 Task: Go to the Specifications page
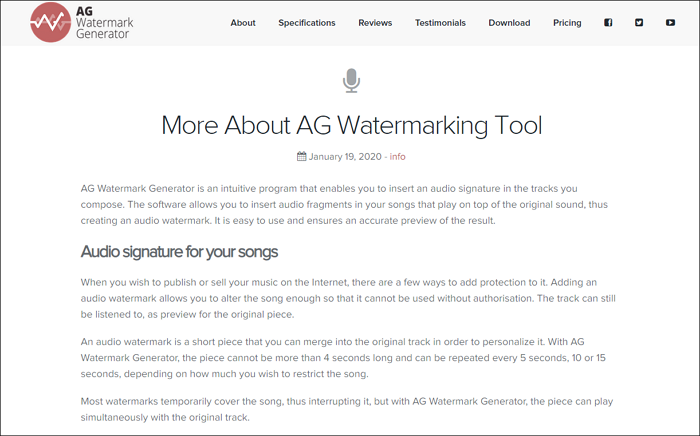click(307, 23)
